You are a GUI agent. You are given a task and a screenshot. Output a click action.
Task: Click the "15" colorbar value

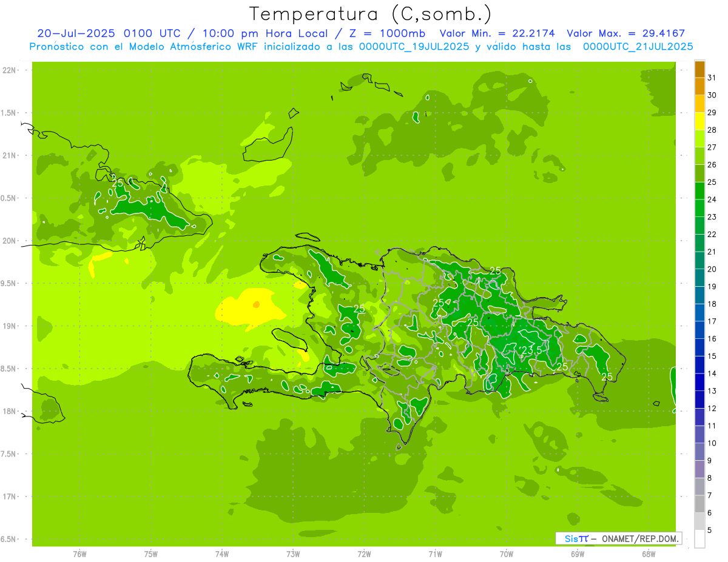712,356
